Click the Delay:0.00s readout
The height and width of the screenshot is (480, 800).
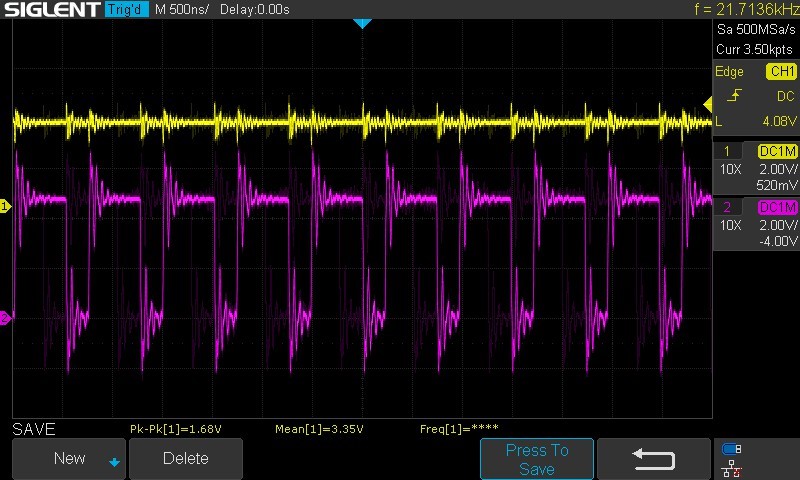point(255,10)
